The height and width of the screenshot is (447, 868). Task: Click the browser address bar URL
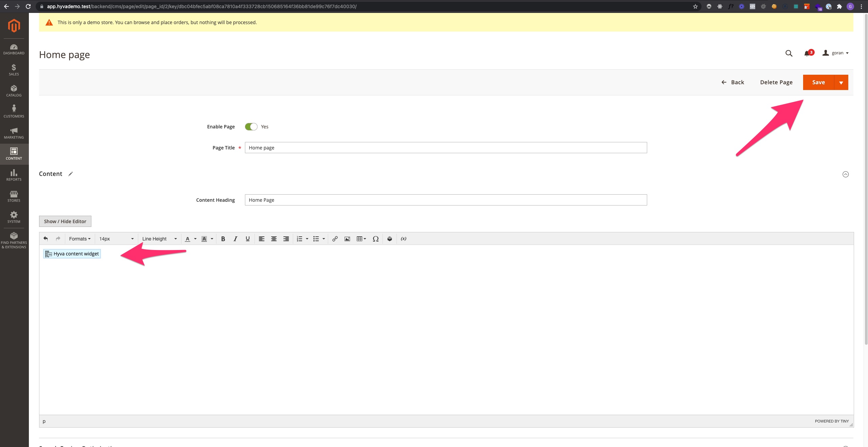[x=201, y=6]
